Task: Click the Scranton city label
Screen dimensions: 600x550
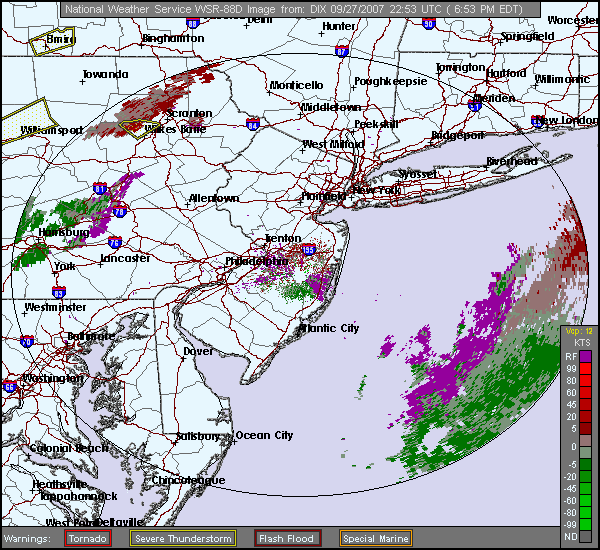Action: [x=190, y=113]
